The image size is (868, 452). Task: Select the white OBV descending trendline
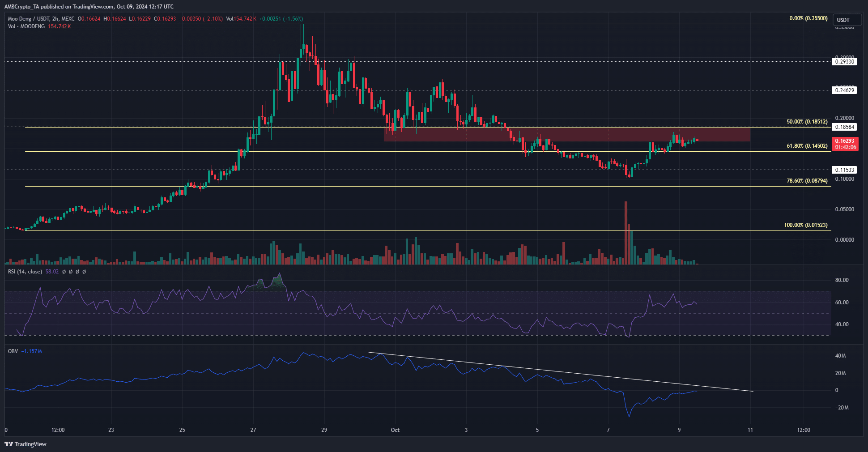coord(561,372)
